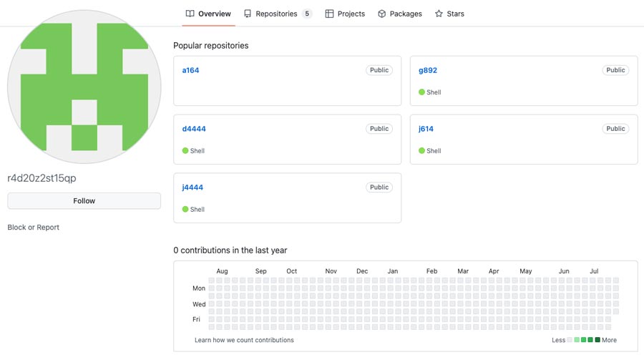The width and height of the screenshot is (644, 355).
Task: Click the Public badge on the g892 card
Action: point(615,70)
